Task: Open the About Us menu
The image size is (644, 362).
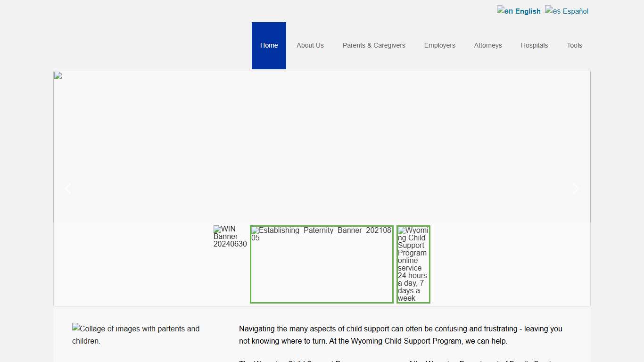Action: click(x=310, y=46)
